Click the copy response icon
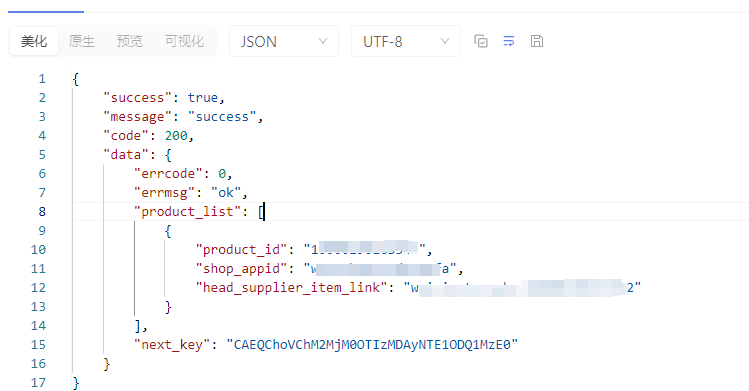Screen dimensions: 749x391 [x=481, y=42]
